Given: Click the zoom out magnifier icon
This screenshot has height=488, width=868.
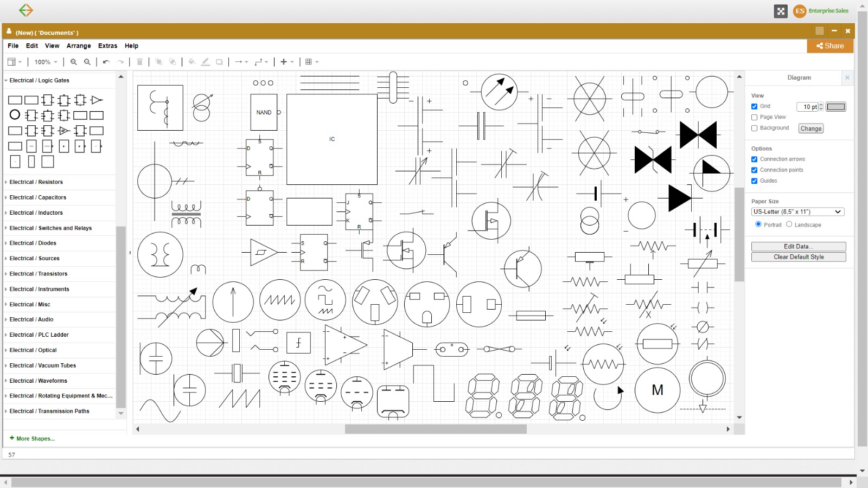Looking at the screenshot, I should click(x=87, y=62).
